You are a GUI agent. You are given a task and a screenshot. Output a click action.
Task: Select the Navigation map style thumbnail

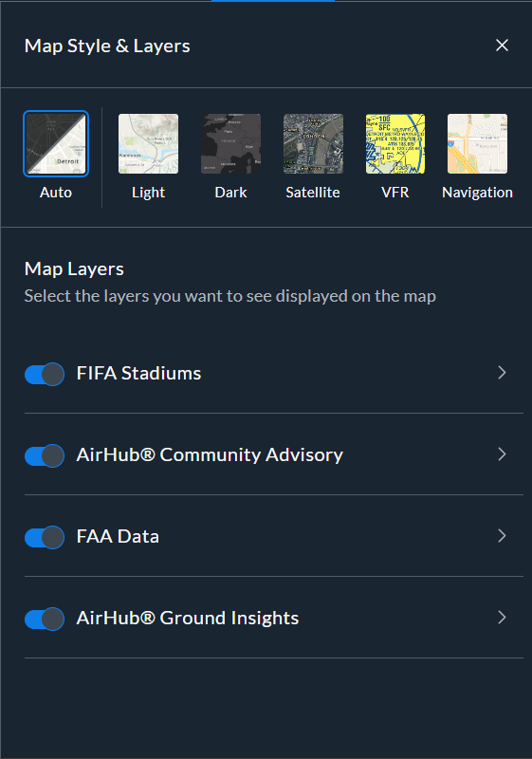click(477, 144)
